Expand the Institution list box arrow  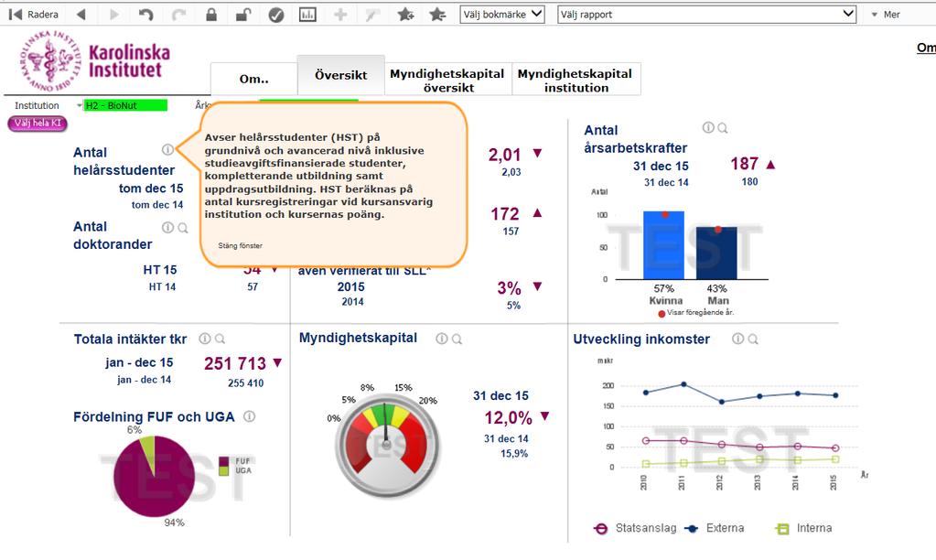(79, 105)
